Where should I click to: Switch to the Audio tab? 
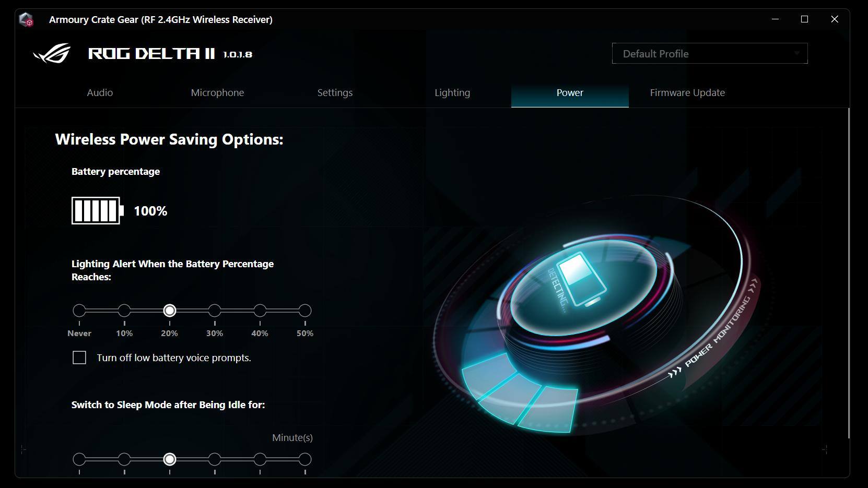(100, 93)
